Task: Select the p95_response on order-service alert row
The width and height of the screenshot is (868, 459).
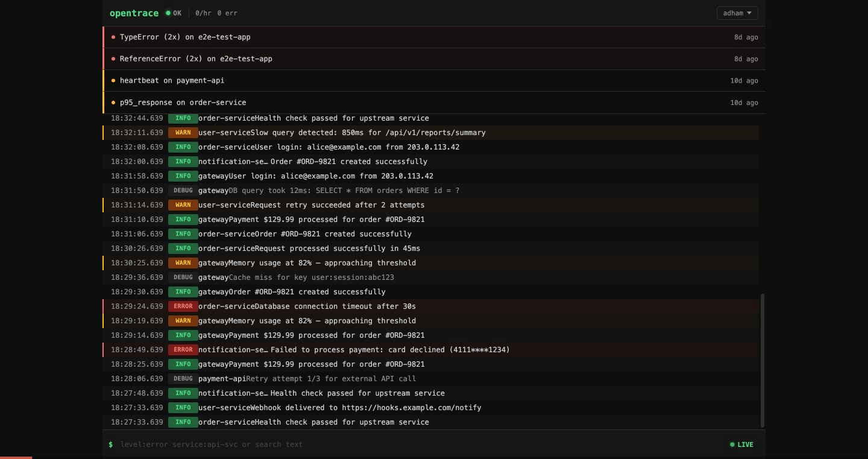Action: [x=422, y=102]
